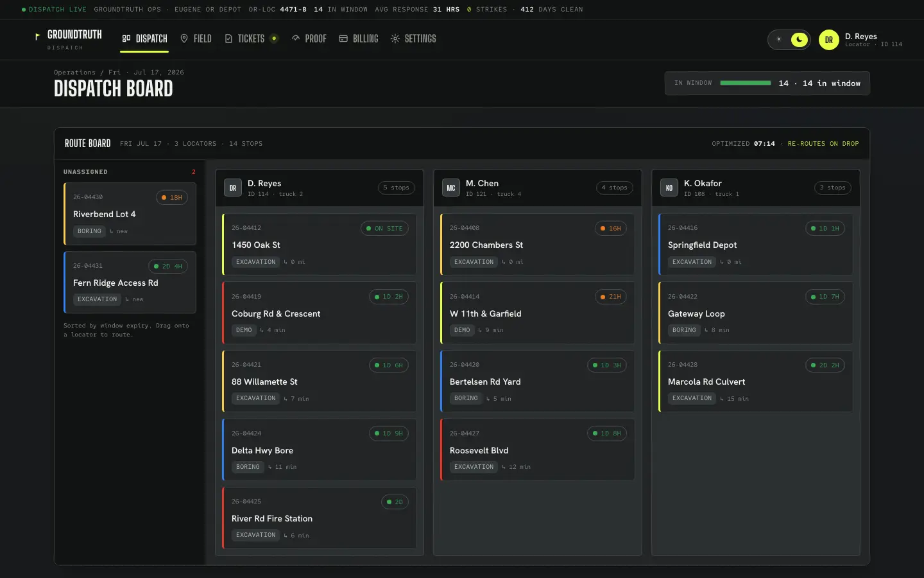Select the Coburg Rd & Crescent card
This screenshot has width=924, height=578.
[320, 313]
